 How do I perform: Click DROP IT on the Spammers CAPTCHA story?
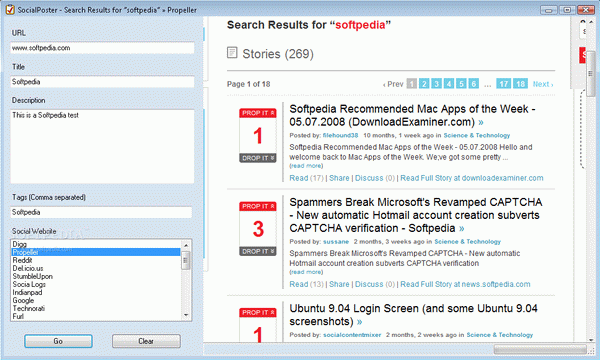[258, 251]
